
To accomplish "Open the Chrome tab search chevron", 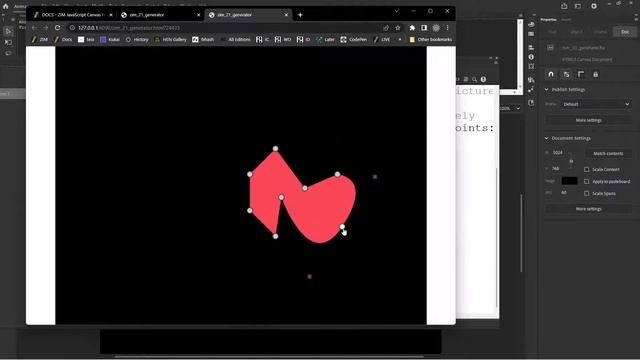I will click(396, 11).
